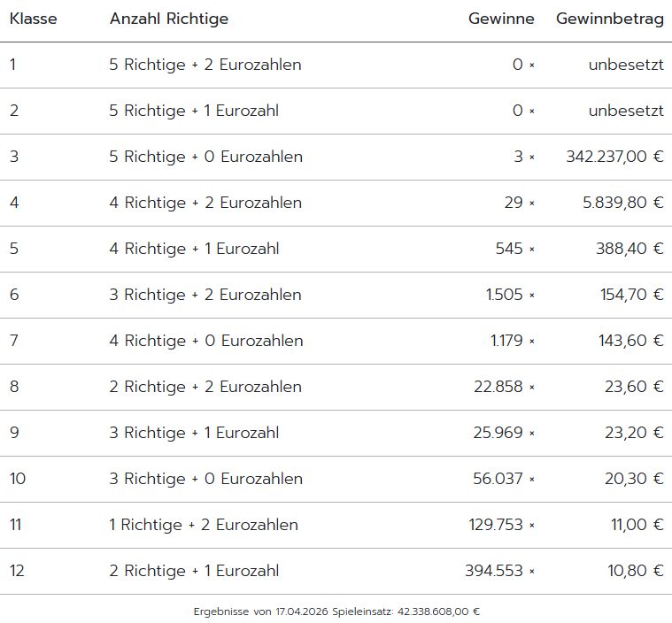
Task: Click the Gewinne column header
Action: click(501, 19)
